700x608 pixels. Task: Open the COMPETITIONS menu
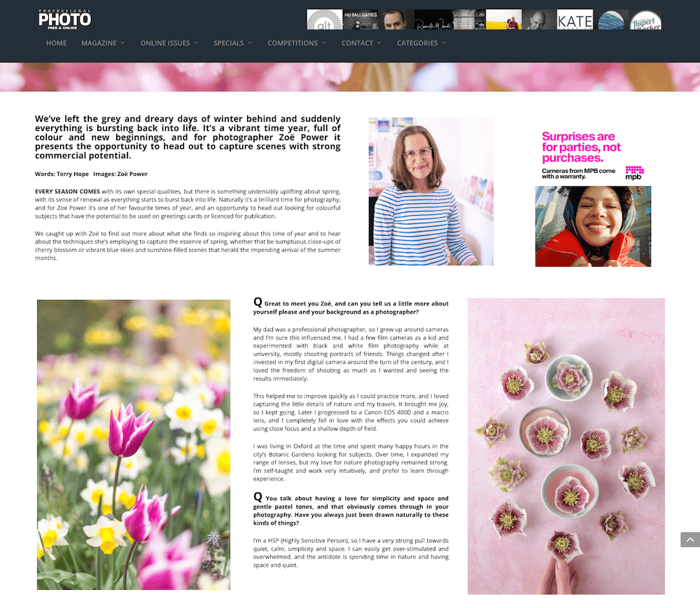pyautogui.click(x=296, y=43)
